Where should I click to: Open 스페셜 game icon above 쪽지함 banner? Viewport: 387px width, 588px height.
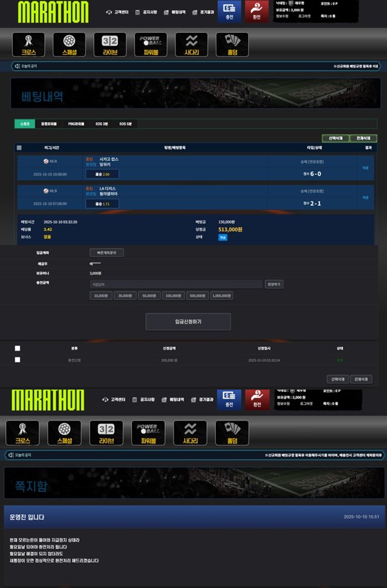point(65,433)
